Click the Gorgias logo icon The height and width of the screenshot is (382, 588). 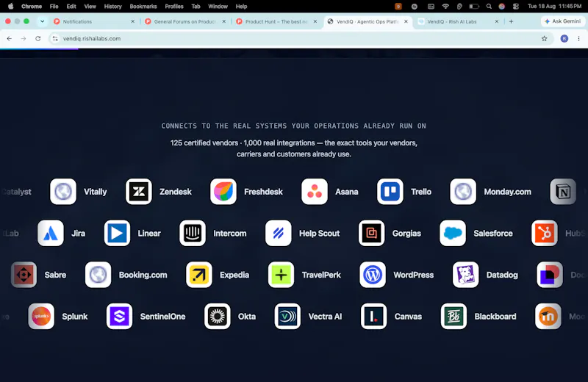(372, 233)
